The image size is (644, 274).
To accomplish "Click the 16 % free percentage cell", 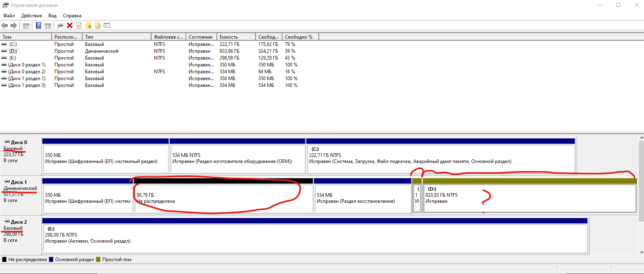I will click(290, 72).
